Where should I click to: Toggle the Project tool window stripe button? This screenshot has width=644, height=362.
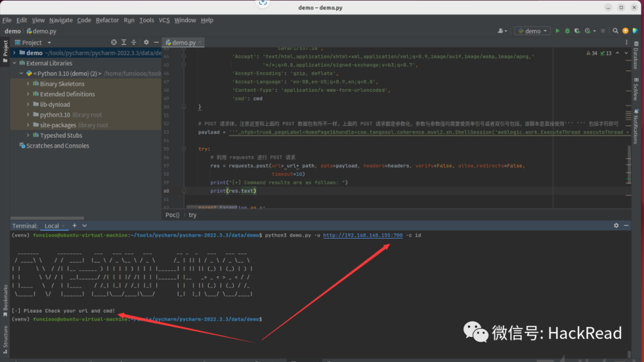click(x=5, y=51)
